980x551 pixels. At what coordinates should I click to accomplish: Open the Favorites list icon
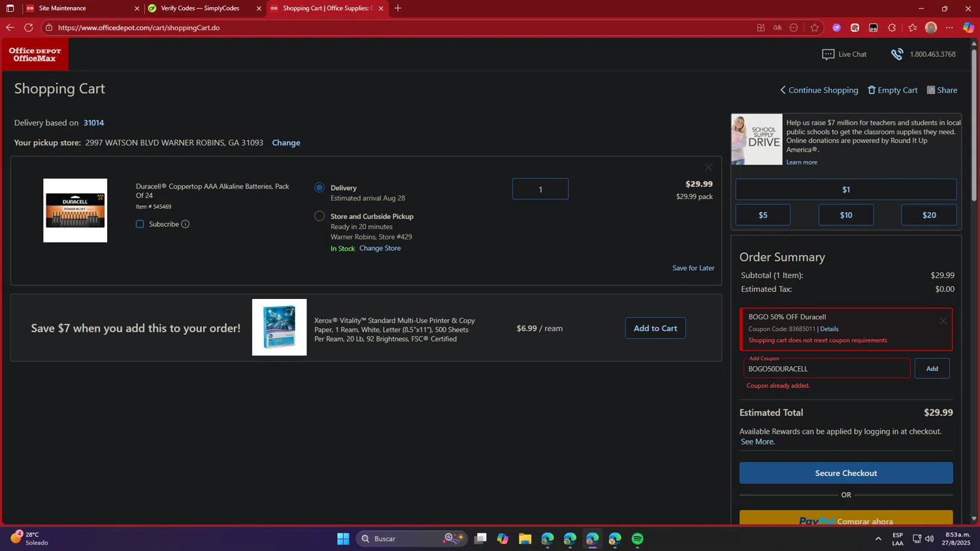click(913, 27)
